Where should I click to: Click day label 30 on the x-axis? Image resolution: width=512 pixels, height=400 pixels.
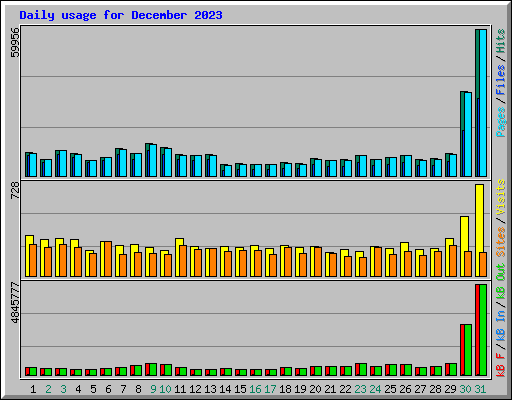point(465,389)
